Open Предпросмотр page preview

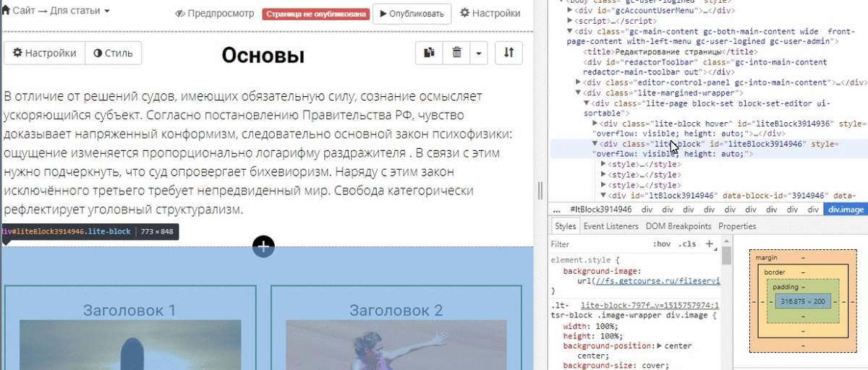click(x=215, y=14)
